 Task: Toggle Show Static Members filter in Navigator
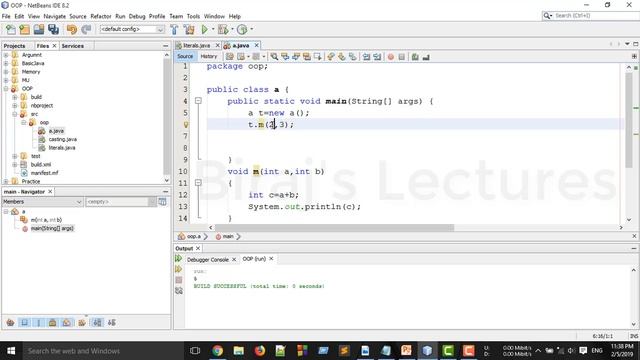pos(39,322)
